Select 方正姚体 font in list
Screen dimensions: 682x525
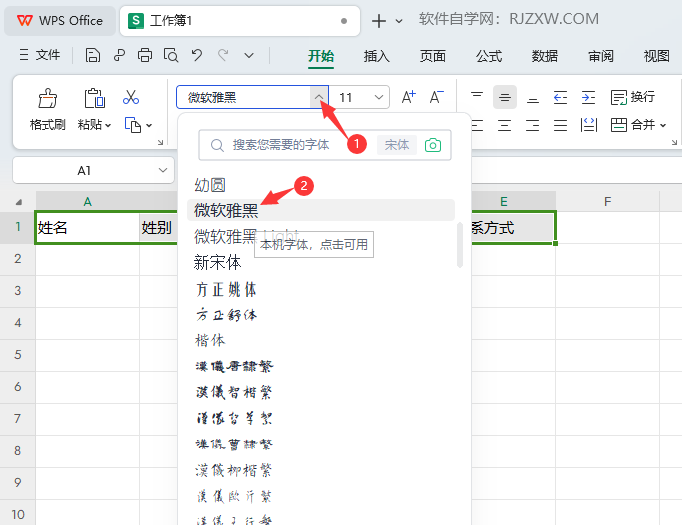(321, 289)
